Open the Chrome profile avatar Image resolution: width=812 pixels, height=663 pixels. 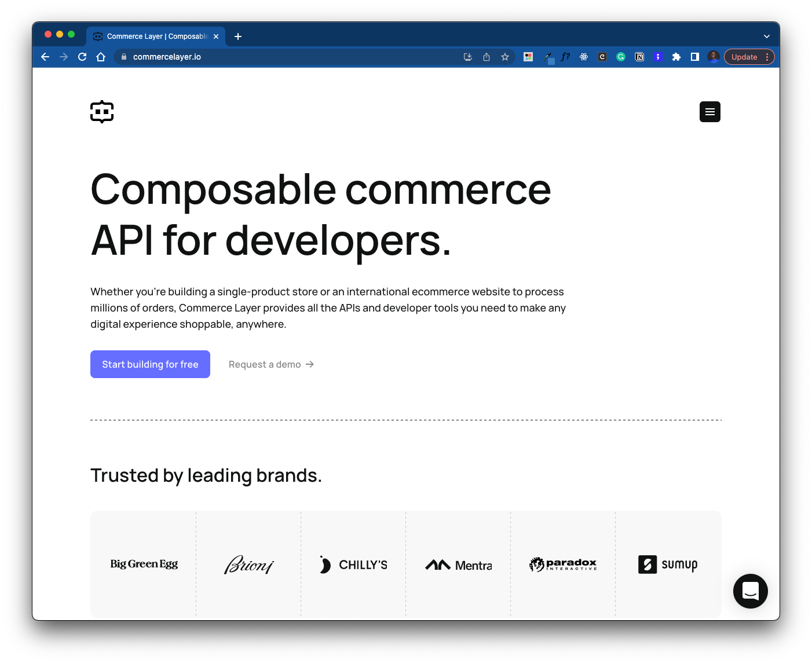(714, 57)
